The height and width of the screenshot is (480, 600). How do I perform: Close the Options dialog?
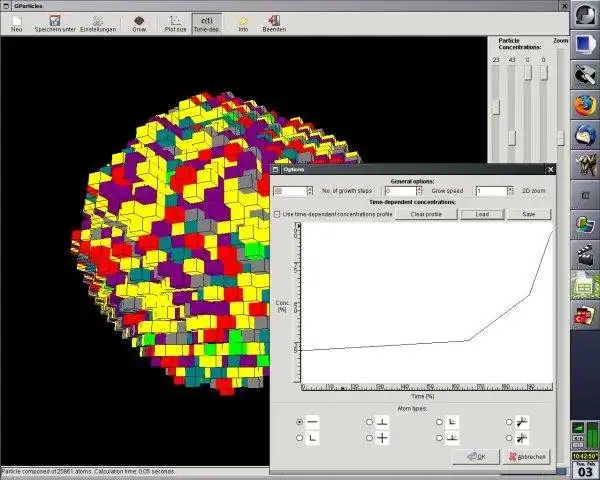[551, 169]
